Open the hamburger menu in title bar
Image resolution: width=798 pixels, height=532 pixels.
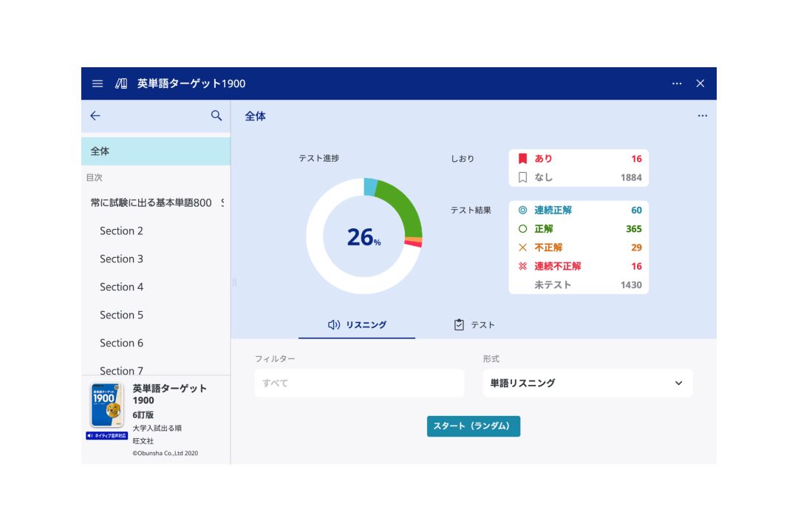[98, 83]
